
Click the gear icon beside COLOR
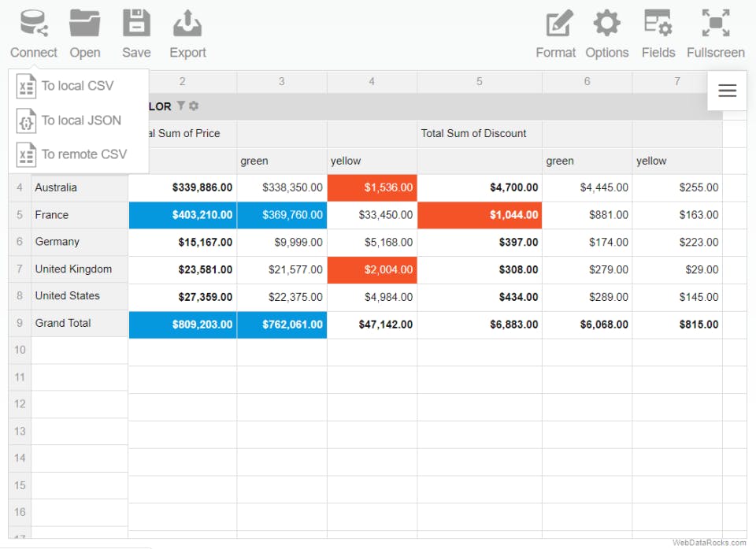tap(195, 106)
